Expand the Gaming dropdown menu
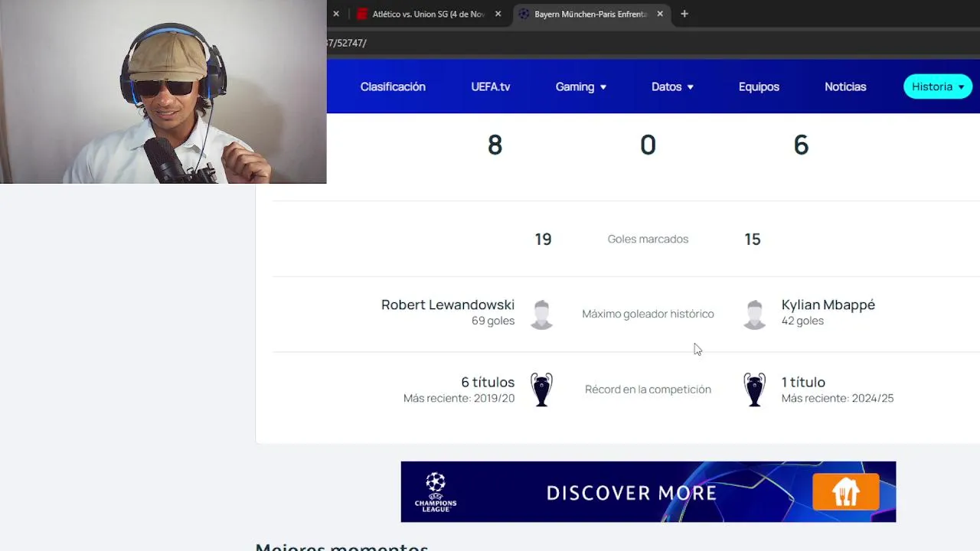Screen dimensions: 980x551 [581, 86]
